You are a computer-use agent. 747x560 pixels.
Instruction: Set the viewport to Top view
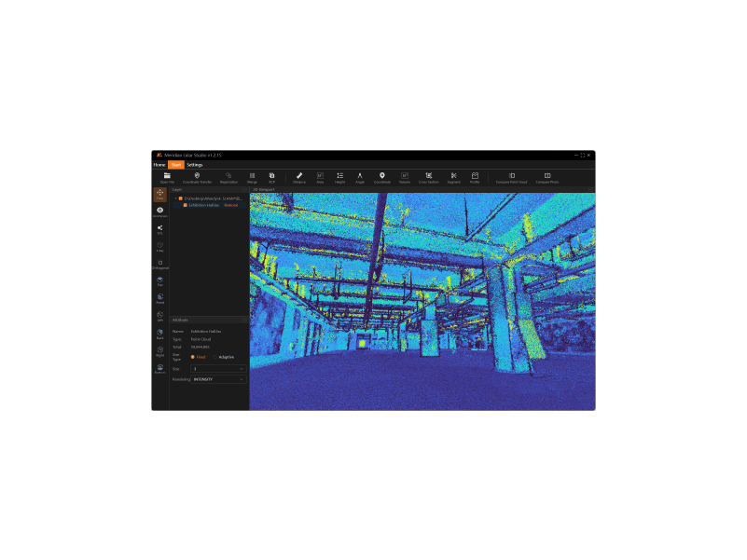pos(160,281)
